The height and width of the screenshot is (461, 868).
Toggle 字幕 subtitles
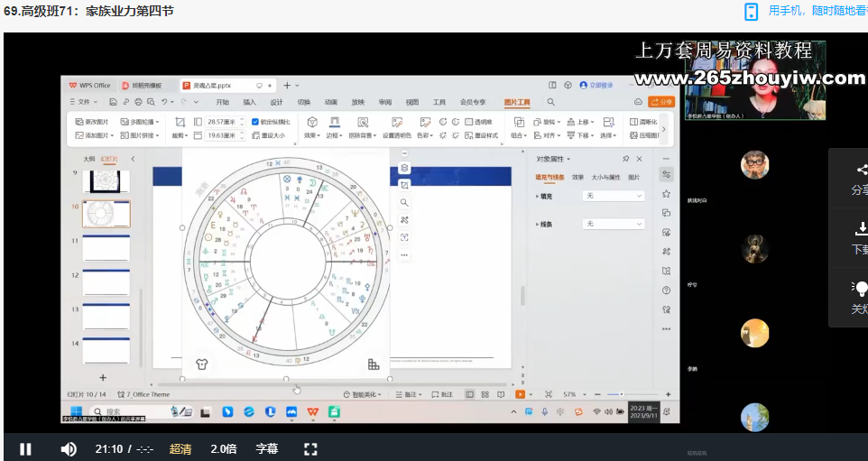click(267, 449)
